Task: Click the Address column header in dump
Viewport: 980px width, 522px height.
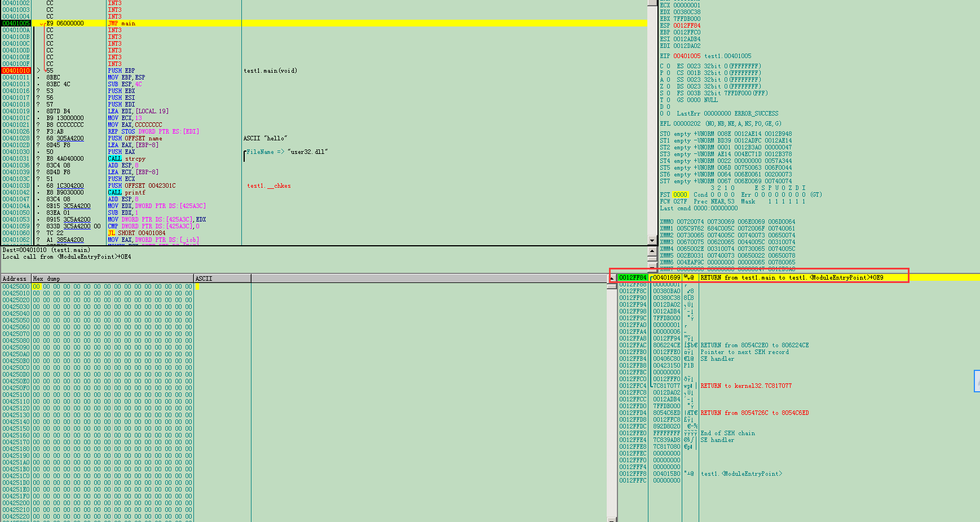Action: click(15, 278)
